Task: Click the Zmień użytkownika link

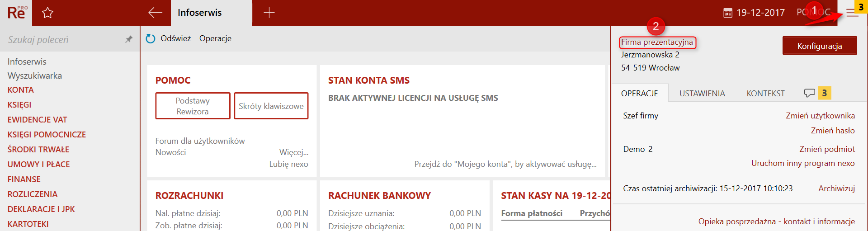Action: click(x=820, y=116)
